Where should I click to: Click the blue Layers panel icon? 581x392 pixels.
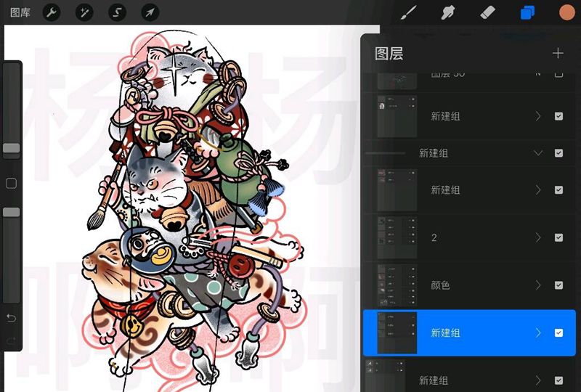click(527, 12)
